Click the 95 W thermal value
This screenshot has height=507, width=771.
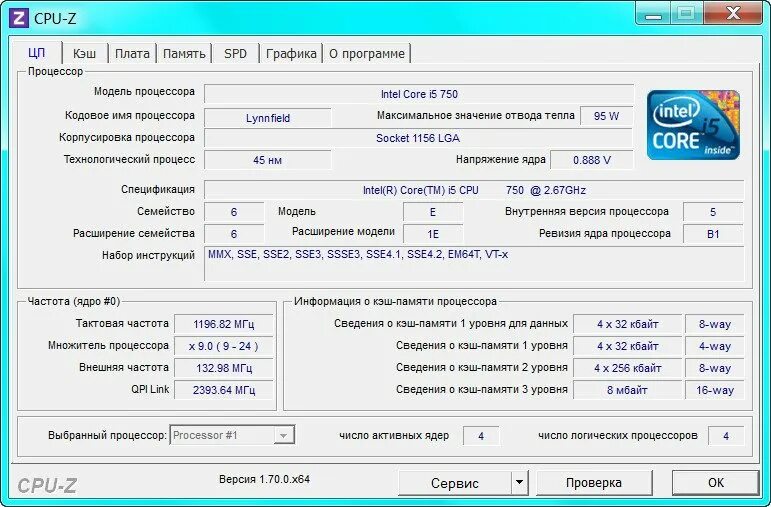(606, 116)
